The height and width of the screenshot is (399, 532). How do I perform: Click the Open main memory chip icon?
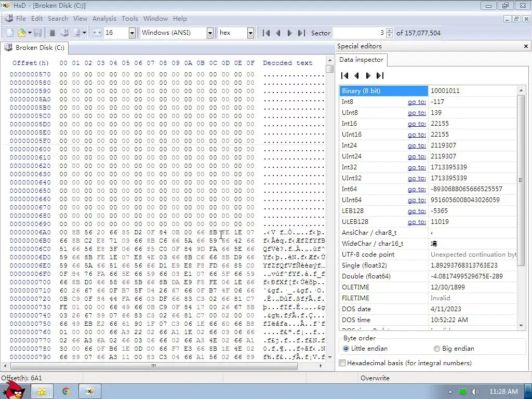coord(52,33)
